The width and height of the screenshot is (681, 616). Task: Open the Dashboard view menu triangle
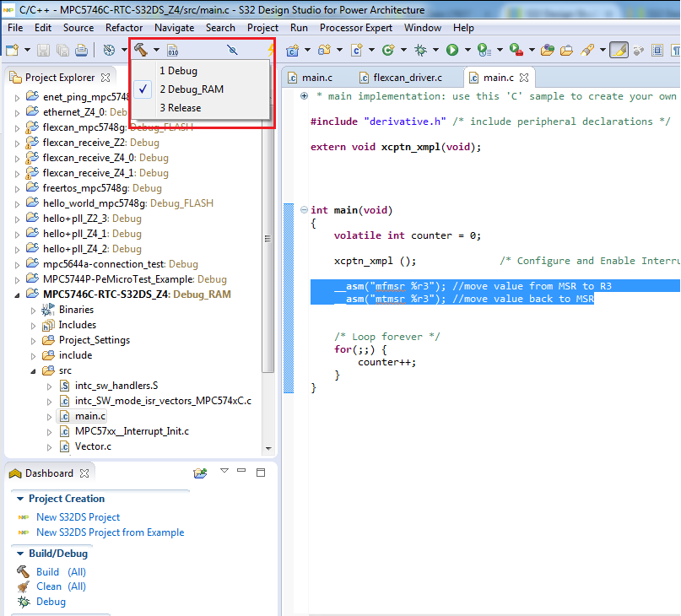click(x=224, y=471)
